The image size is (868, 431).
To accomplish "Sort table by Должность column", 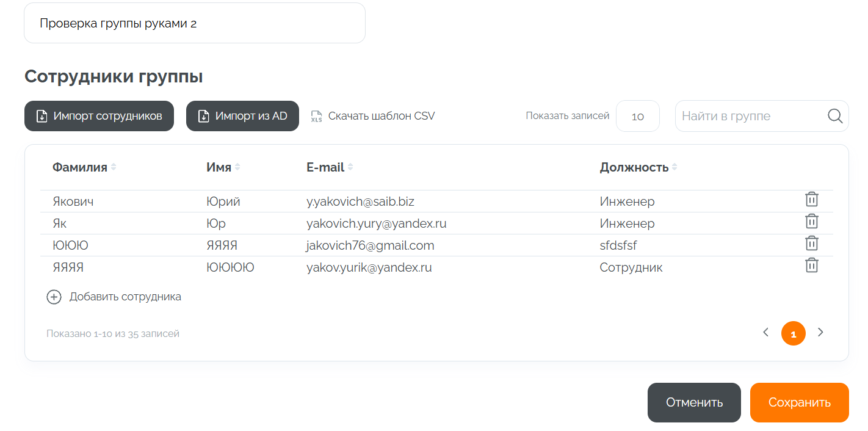I will pyautogui.click(x=674, y=167).
